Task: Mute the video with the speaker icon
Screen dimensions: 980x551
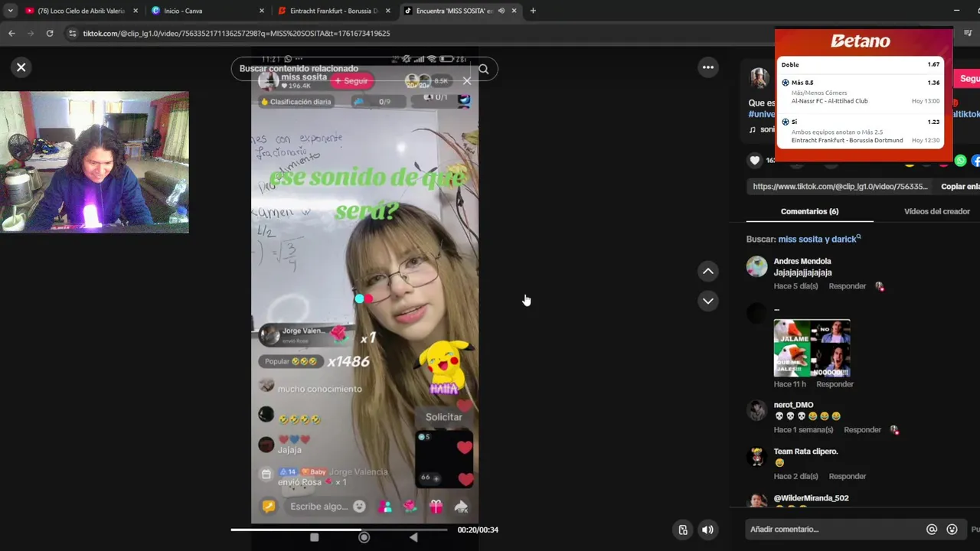Action: pyautogui.click(x=707, y=530)
